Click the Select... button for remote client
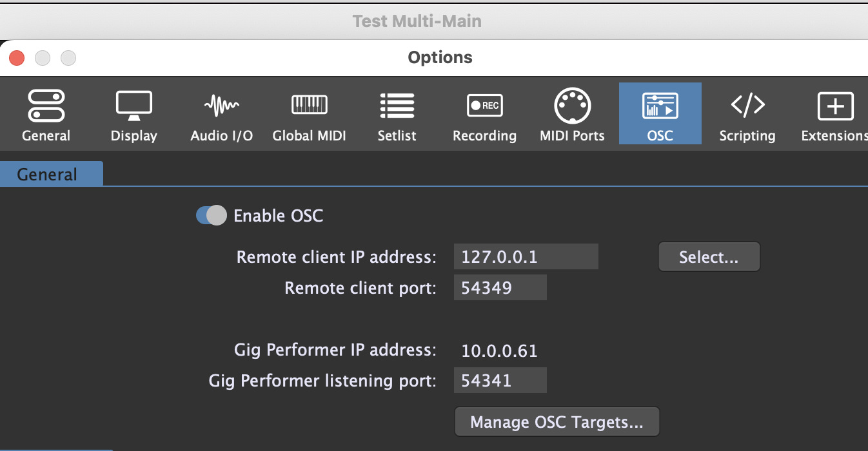The image size is (868, 451). click(709, 257)
